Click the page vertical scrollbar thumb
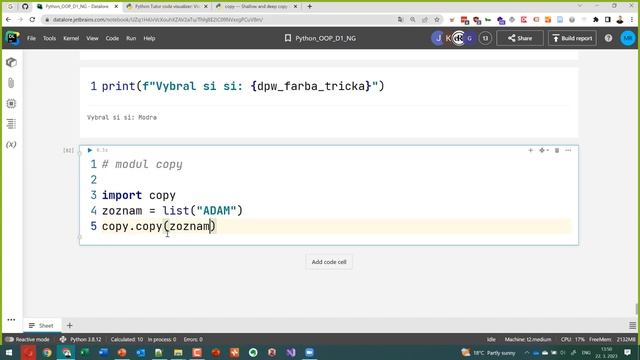 click(637, 309)
